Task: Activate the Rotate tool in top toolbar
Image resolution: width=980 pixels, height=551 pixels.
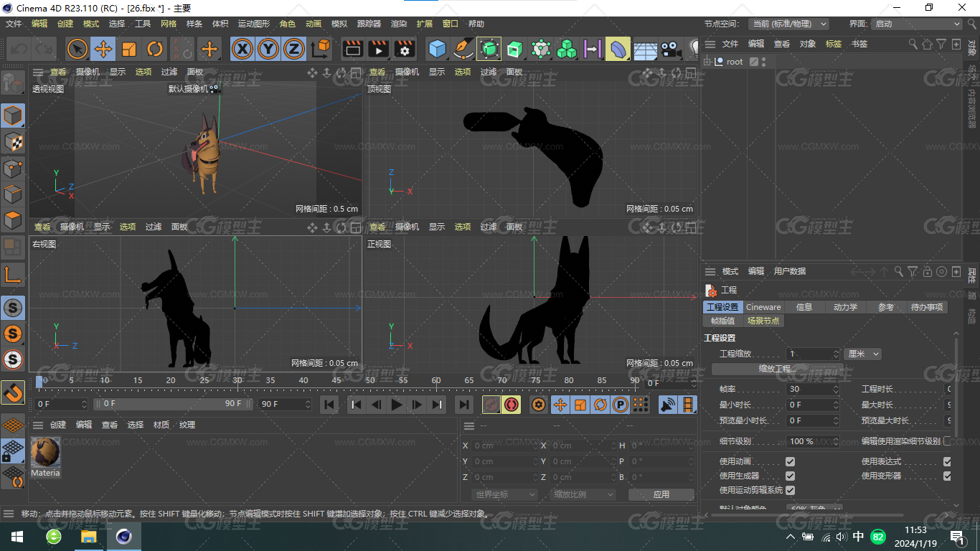Action: point(155,49)
